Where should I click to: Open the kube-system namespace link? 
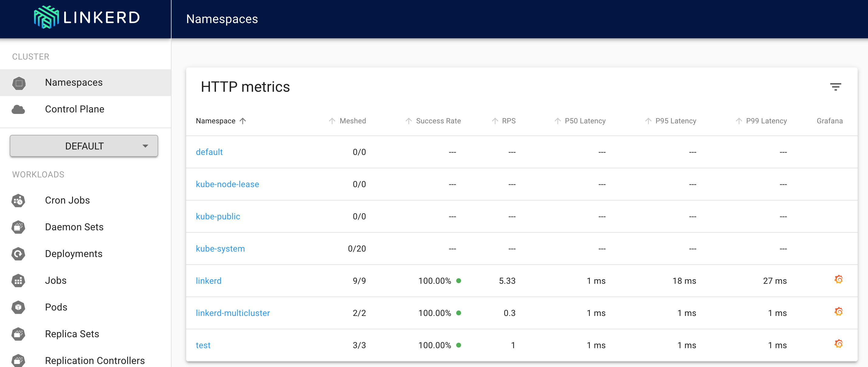[x=220, y=249]
